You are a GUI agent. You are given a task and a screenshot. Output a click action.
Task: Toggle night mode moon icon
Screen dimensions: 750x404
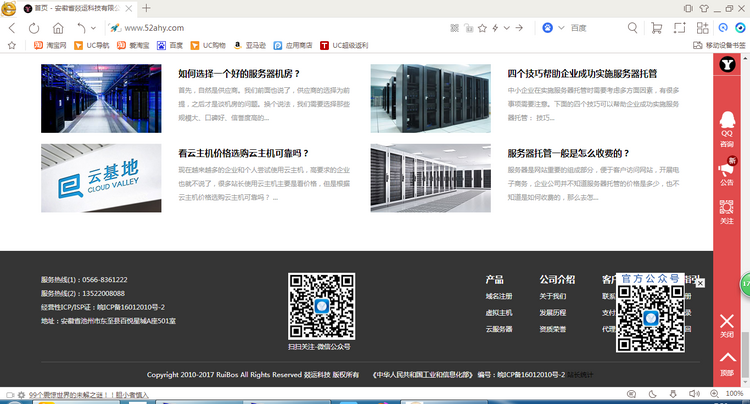(652, 394)
